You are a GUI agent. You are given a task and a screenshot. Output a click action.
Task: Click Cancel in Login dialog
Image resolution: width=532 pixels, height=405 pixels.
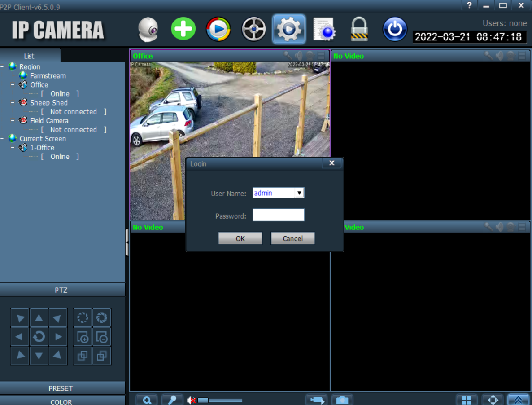[292, 238]
